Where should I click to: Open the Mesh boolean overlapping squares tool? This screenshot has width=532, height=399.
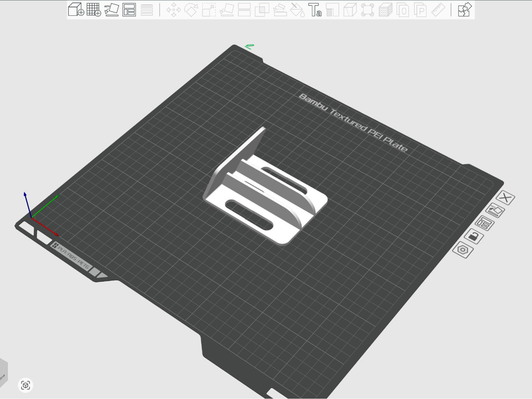click(x=262, y=10)
